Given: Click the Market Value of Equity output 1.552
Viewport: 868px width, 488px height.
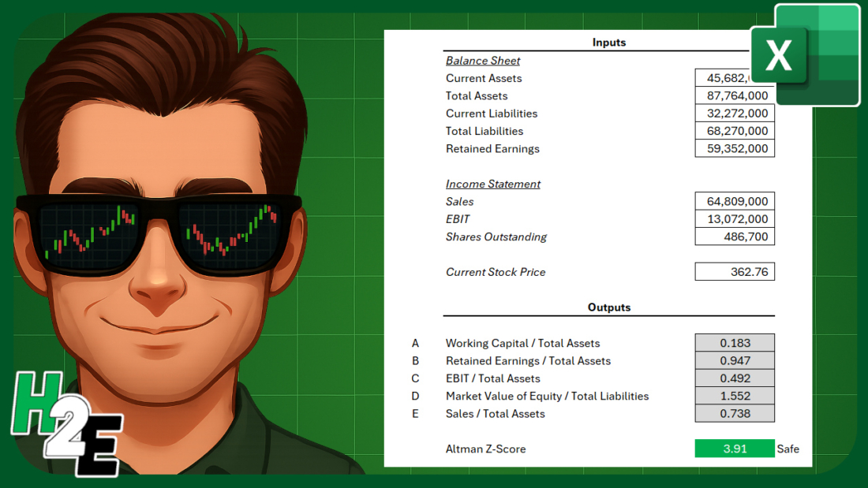Looking at the screenshot, I should click(735, 396).
